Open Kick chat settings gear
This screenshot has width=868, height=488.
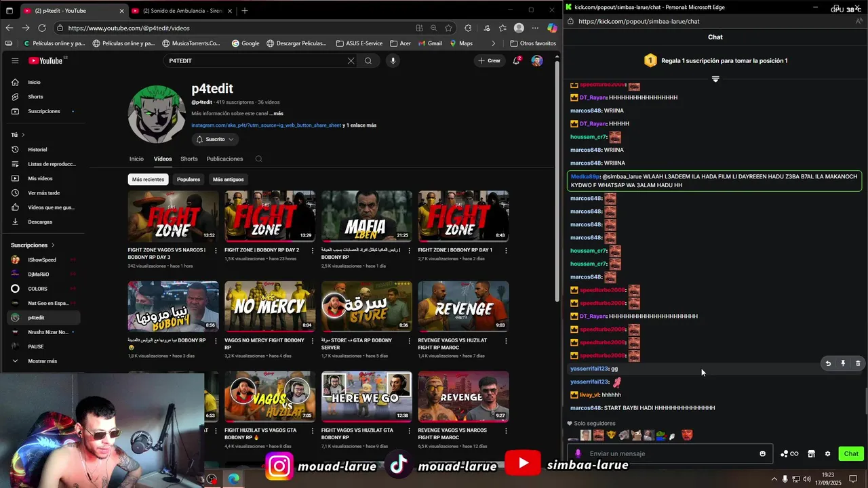[x=827, y=453]
